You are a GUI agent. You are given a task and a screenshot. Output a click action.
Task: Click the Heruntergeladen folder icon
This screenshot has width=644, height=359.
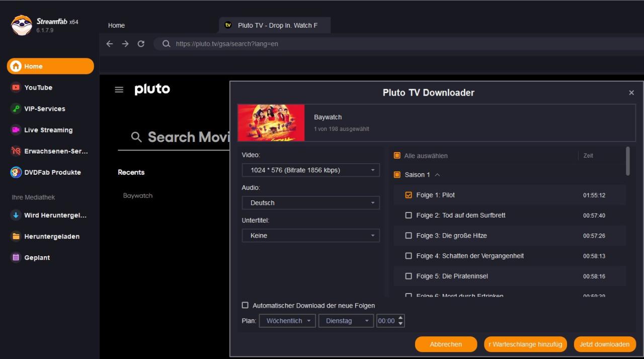coord(16,236)
